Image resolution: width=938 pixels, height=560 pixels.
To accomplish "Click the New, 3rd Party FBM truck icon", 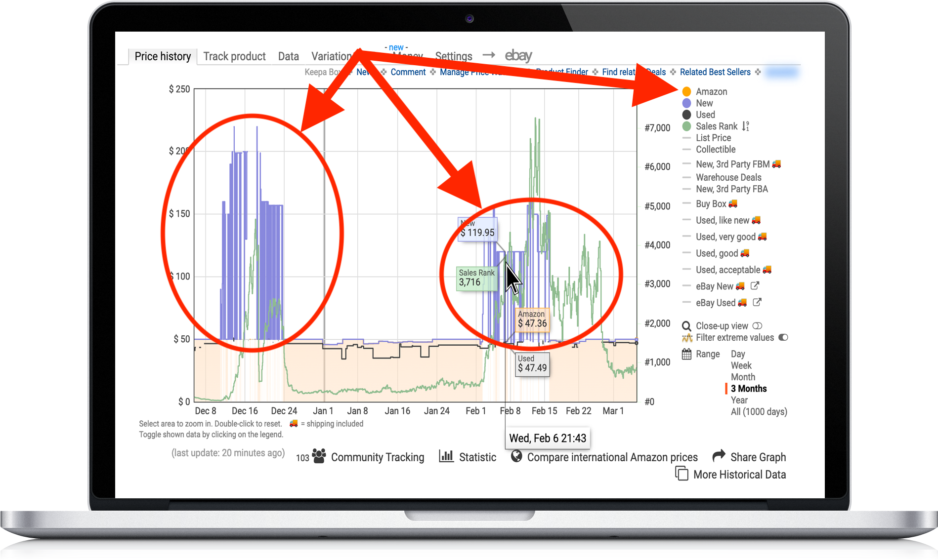I will tap(776, 163).
